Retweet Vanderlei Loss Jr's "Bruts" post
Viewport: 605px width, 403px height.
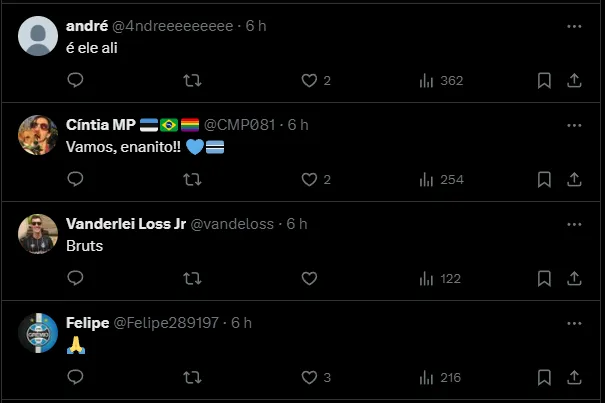(x=193, y=279)
